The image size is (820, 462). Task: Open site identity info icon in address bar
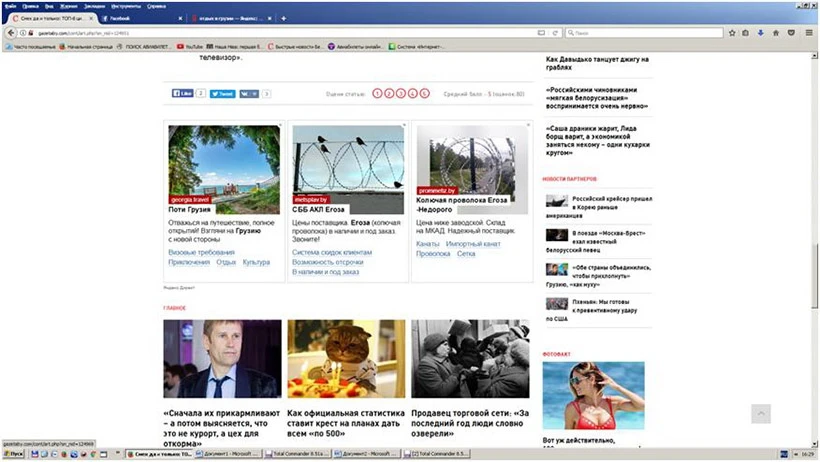click(x=23, y=33)
